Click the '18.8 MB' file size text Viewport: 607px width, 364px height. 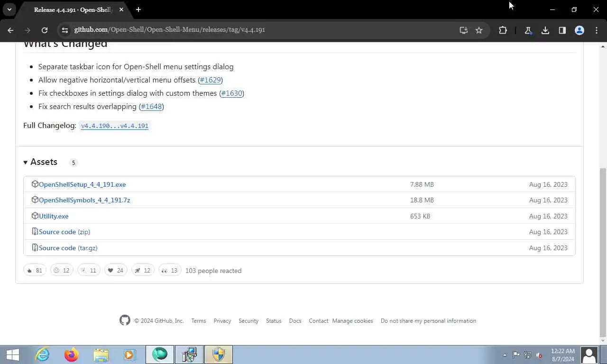[422, 200]
